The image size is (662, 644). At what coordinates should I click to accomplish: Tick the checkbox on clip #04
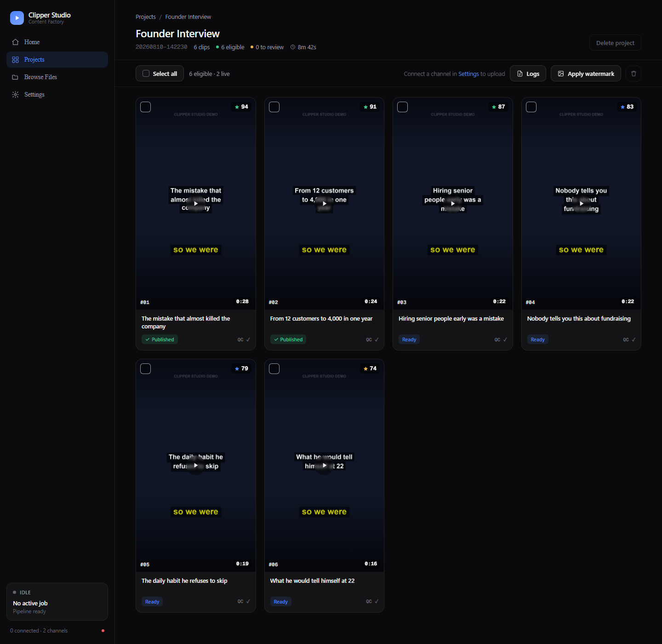tap(531, 107)
